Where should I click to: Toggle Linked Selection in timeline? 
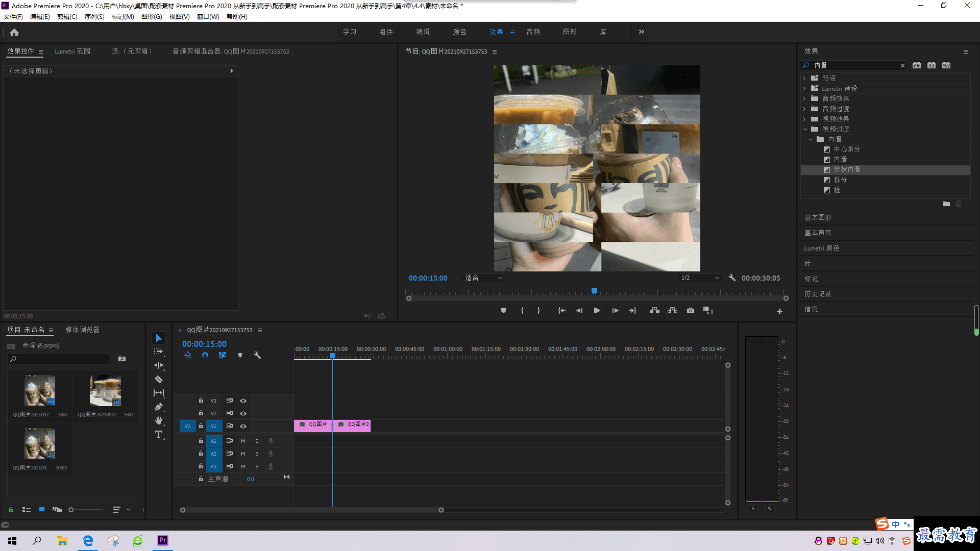pyautogui.click(x=223, y=355)
